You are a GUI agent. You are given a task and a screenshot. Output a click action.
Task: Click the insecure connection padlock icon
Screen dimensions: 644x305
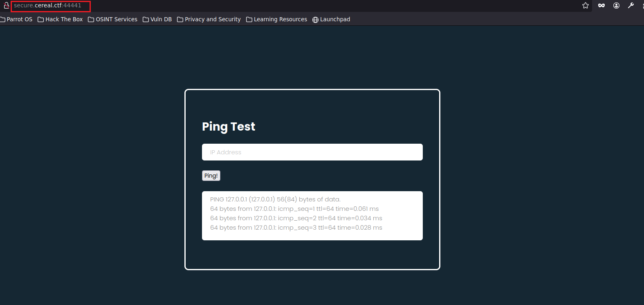6,5
